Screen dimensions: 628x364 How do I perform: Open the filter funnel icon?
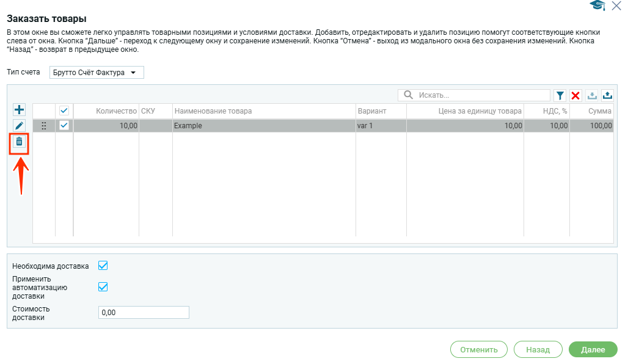[x=560, y=95]
